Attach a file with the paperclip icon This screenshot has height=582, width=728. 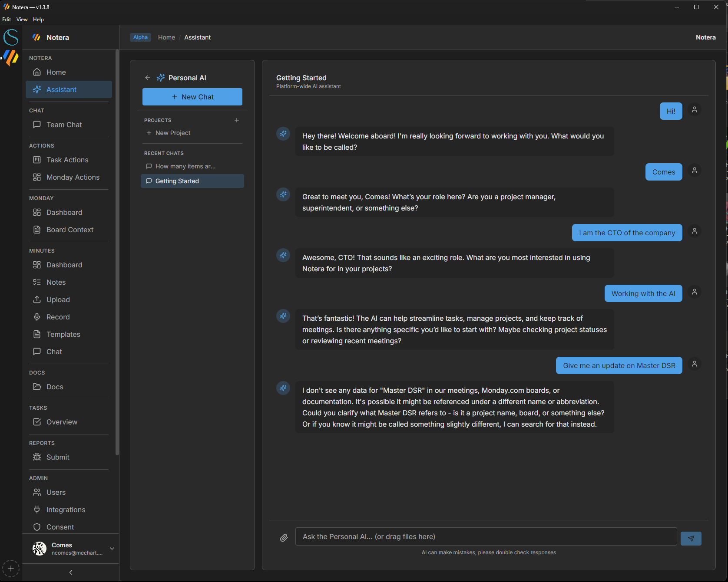(284, 537)
